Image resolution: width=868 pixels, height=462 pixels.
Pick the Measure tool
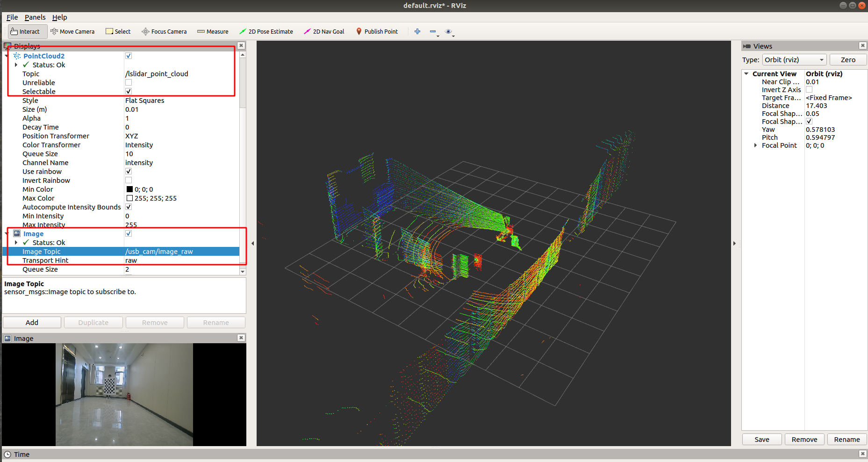[213, 31]
